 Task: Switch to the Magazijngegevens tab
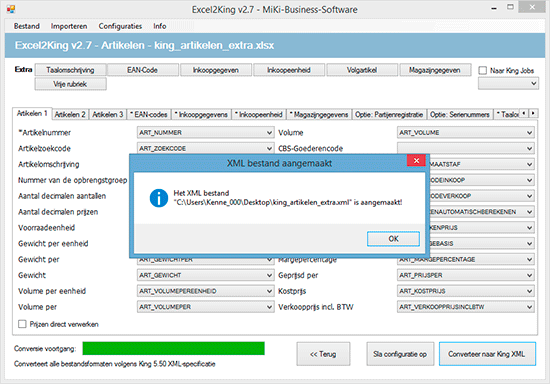(x=319, y=114)
